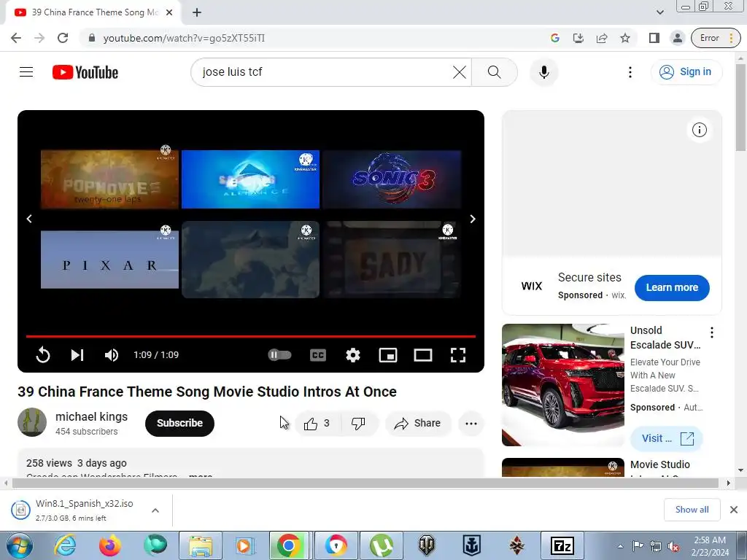Image resolution: width=747 pixels, height=560 pixels.
Task: Open options menu for Unsold Escalade ad
Action: tap(712, 332)
